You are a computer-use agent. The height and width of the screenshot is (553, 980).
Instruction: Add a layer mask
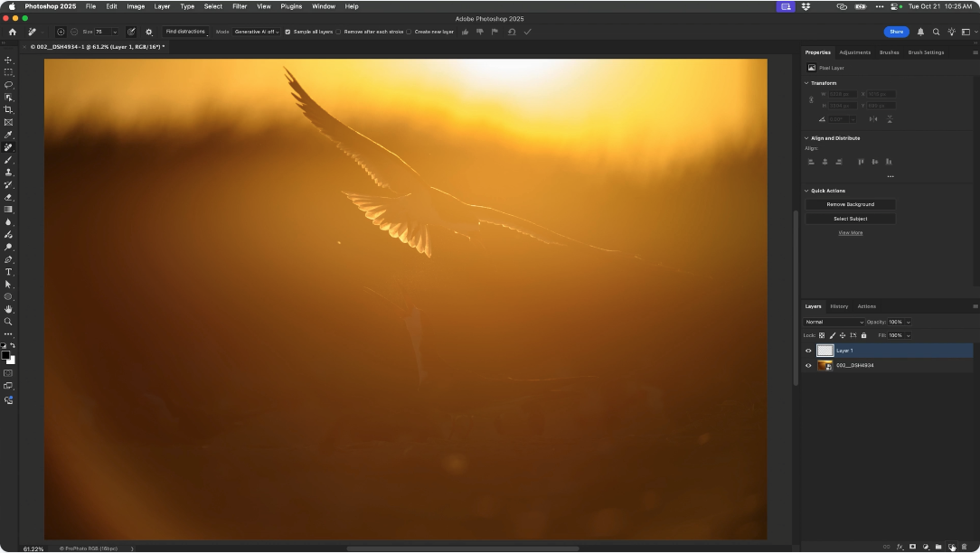(912, 547)
